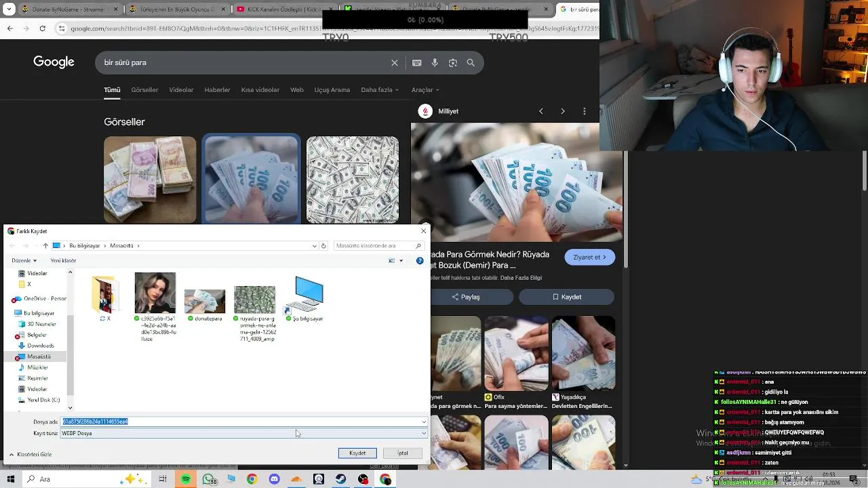Go up one folder in save dialog
The image size is (868, 488).
click(x=45, y=245)
